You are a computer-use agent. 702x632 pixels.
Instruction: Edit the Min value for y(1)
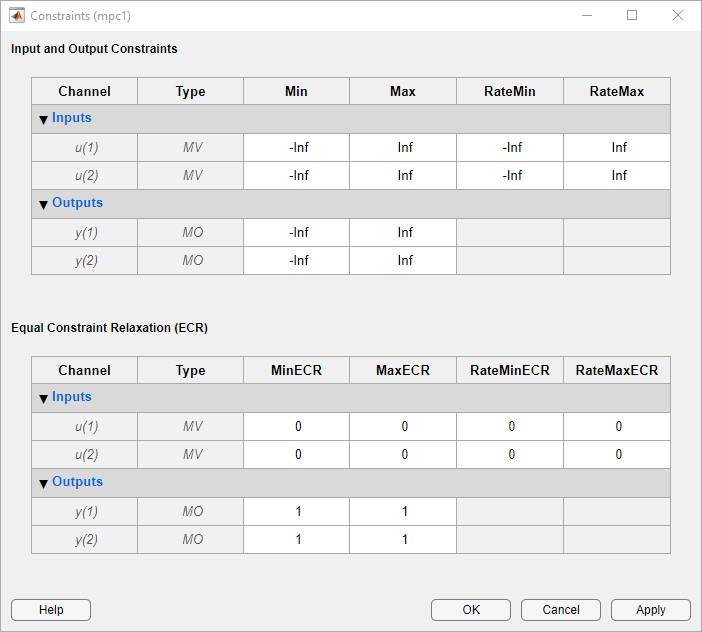point(296,232)
